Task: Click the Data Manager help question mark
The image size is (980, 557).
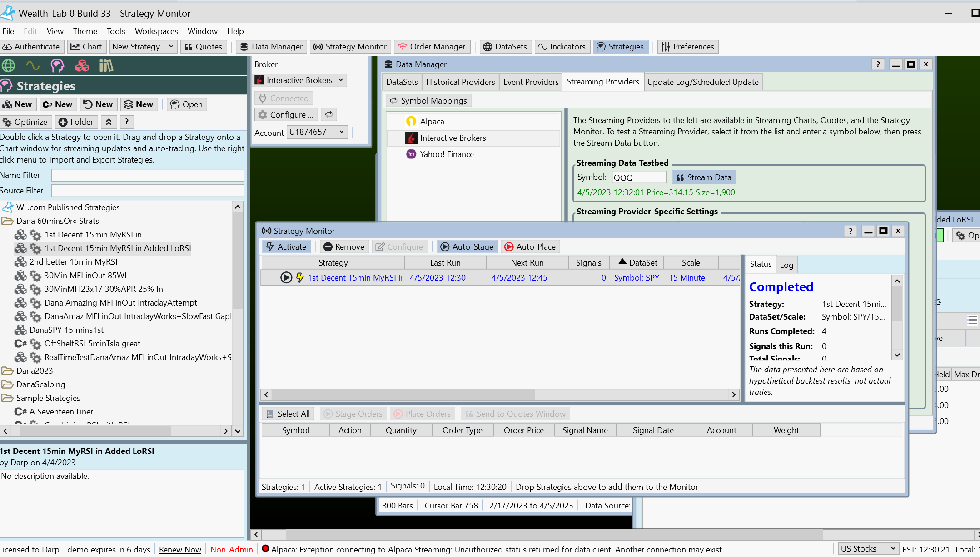Action: (878, 64)
